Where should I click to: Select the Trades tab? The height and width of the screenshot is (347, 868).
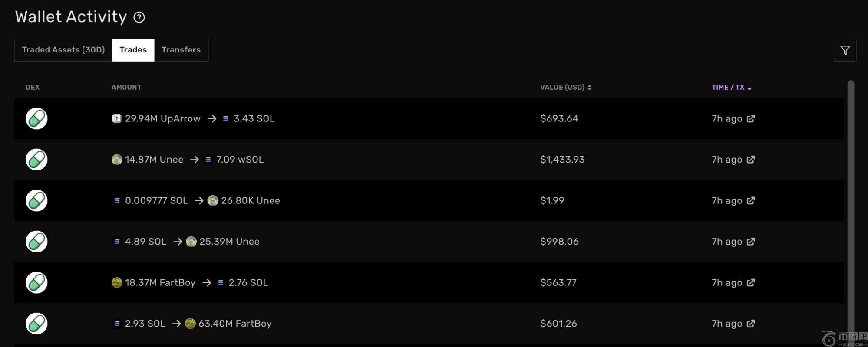pyautogui.click(x=133, y=50)
